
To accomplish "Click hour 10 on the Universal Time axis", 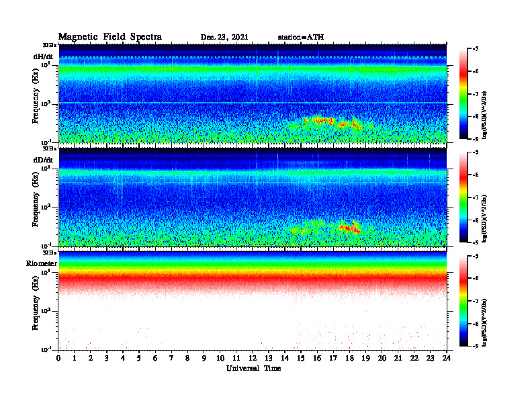I will click(220, 358).
